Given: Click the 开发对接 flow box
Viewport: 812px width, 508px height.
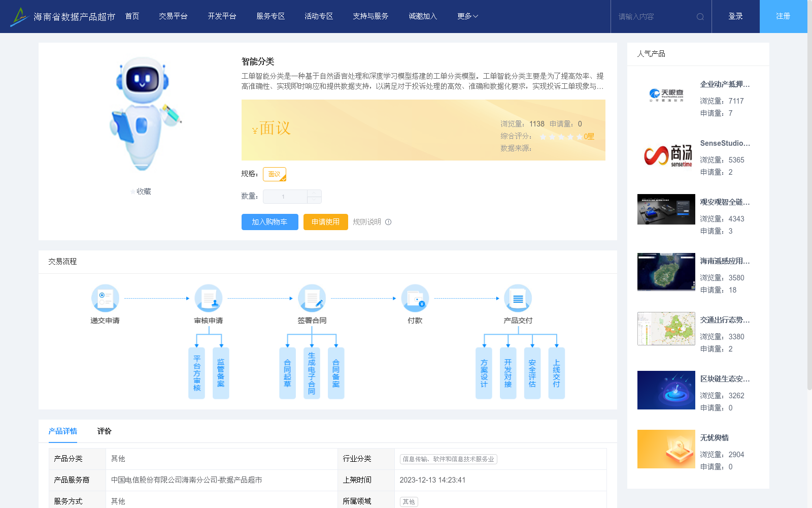Looking at the screenshot, I should point(508,373).
